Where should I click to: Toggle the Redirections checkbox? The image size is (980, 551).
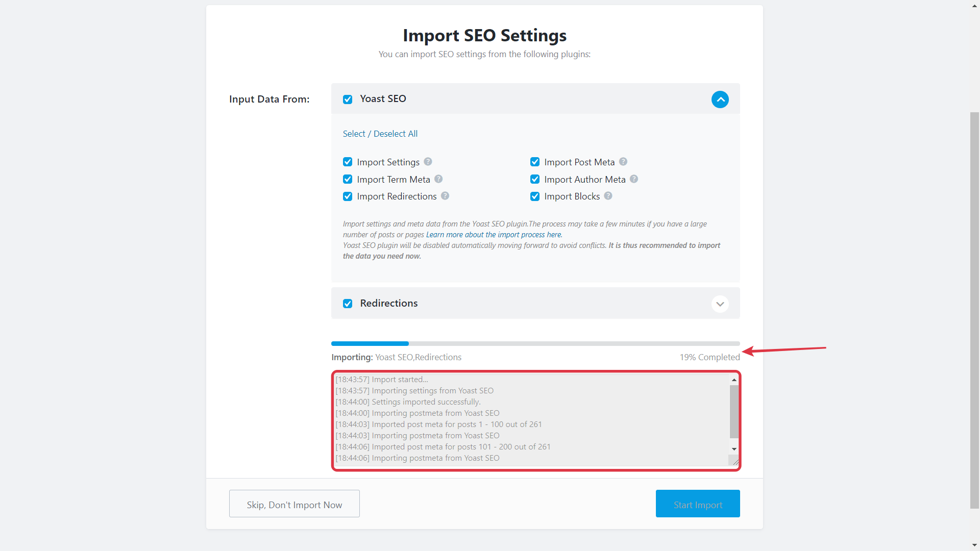click(348, 304)
